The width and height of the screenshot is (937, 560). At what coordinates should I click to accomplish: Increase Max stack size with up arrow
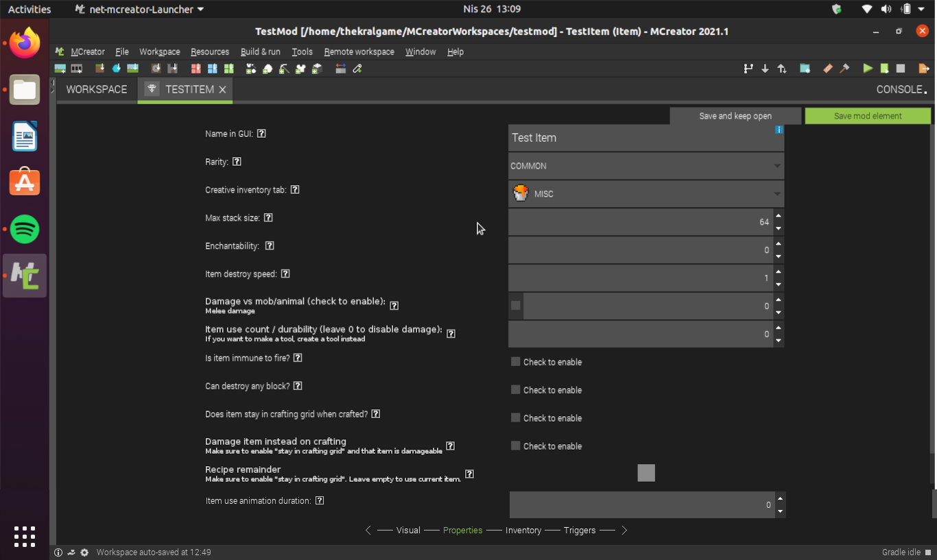[x=779, y=216]
